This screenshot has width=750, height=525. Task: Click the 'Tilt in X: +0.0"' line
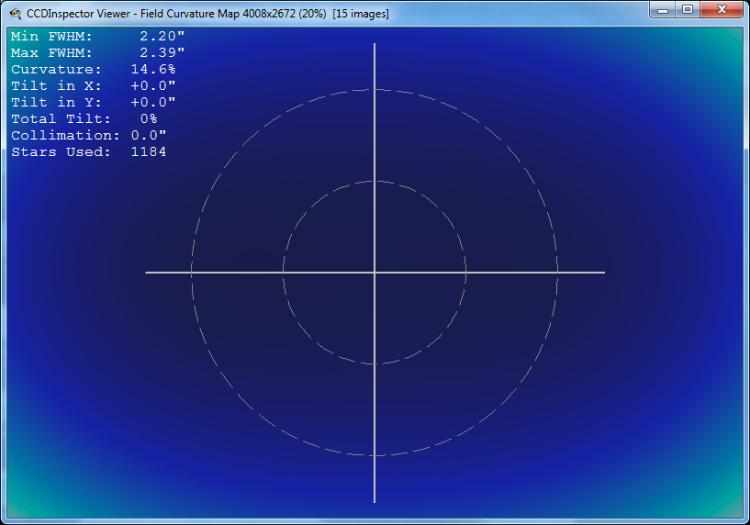point(93,86)
